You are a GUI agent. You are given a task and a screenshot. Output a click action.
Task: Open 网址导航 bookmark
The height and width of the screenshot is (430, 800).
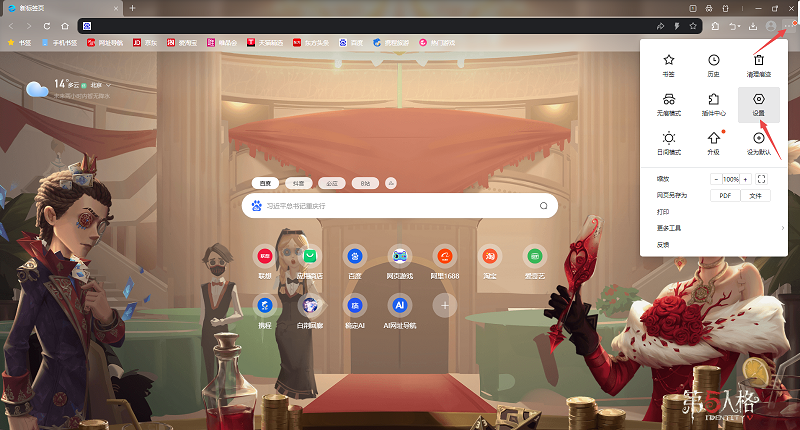[105, 43]
